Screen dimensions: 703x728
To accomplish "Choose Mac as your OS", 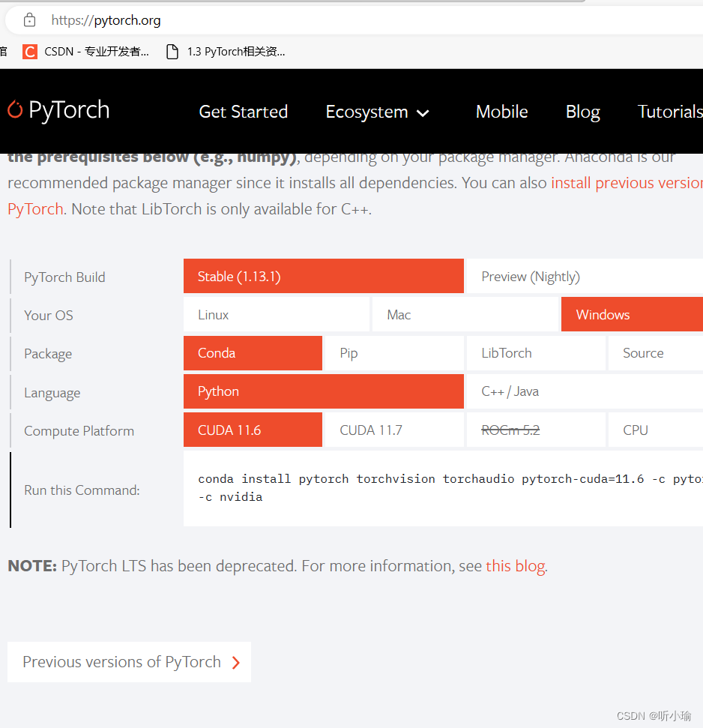I will click(465, 315).
